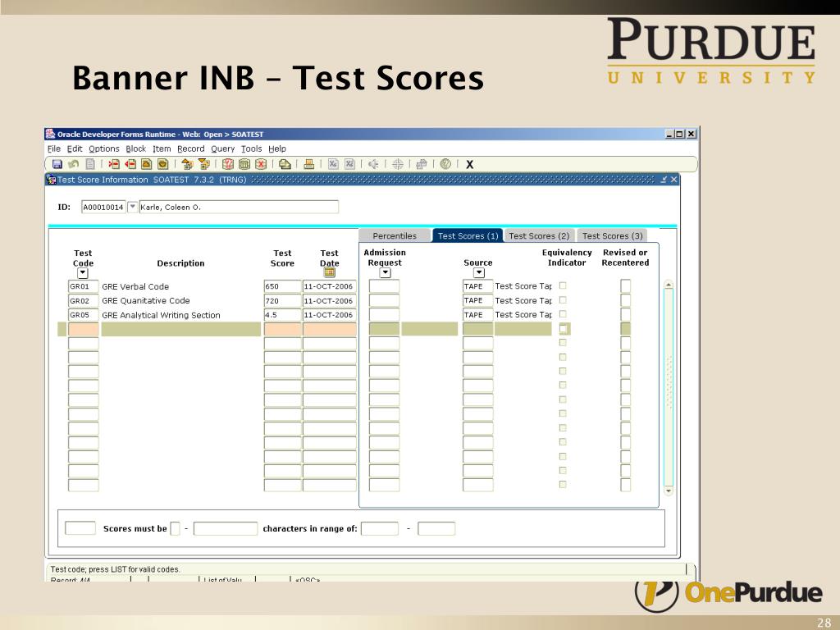Open the Help menu

coord(277,149)
